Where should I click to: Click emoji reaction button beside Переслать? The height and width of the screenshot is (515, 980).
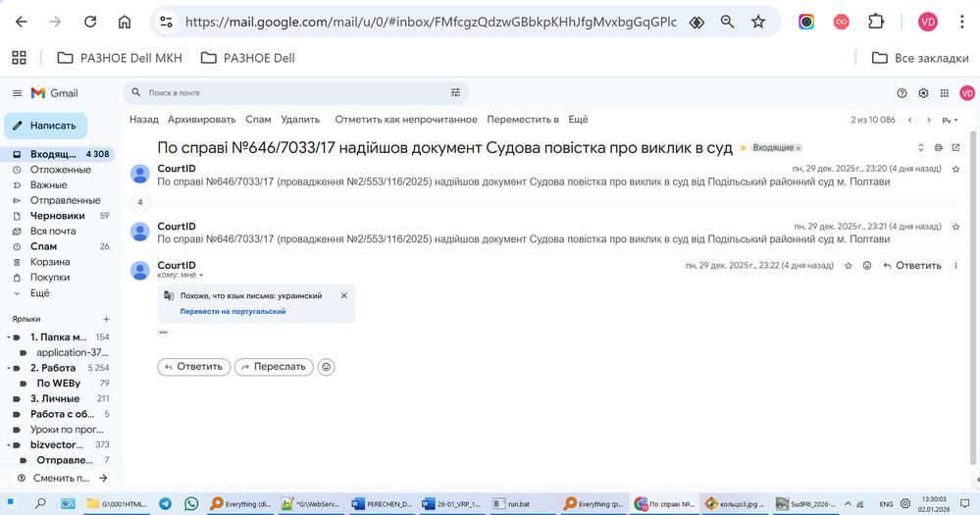[327, 367]
